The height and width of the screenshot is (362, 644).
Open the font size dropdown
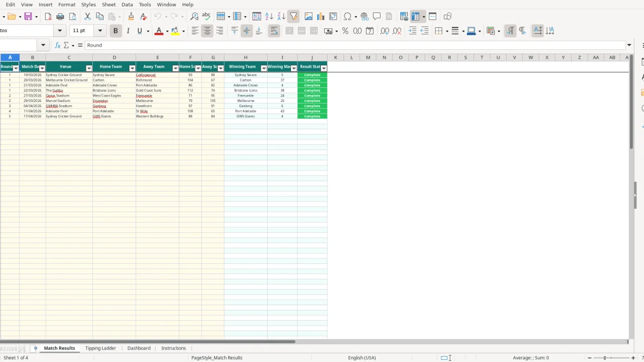pos(100,31)
